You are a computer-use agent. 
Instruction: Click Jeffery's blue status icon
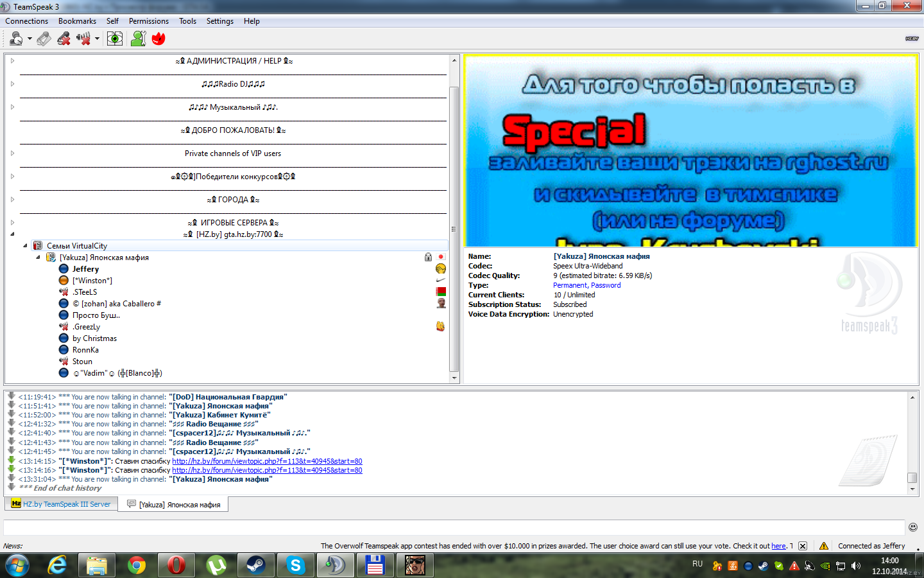64,269
